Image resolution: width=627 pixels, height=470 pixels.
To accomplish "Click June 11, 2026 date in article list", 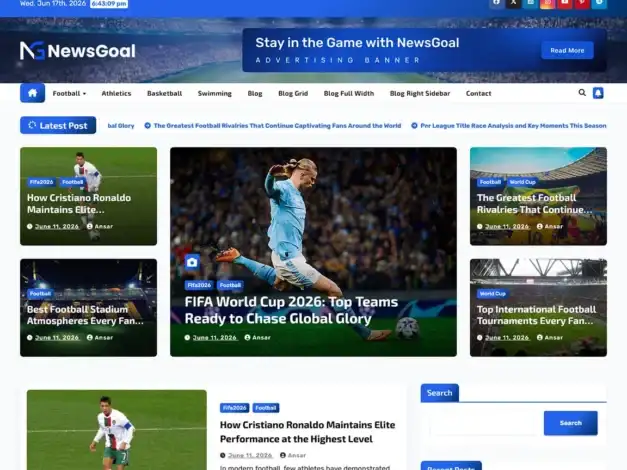I will [x=250, y=455].
